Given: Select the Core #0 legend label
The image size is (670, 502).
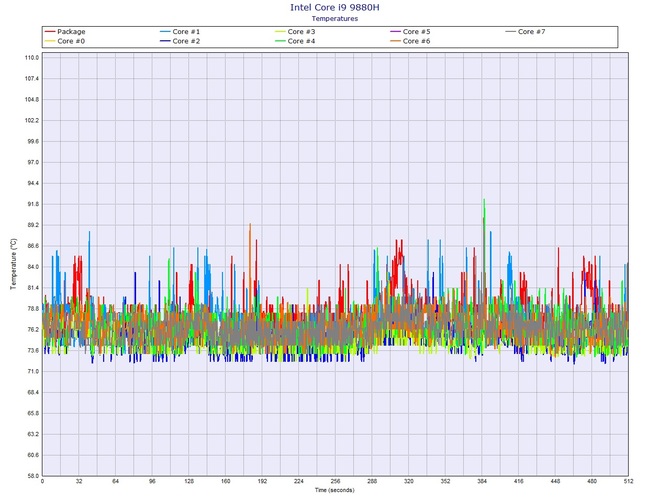Looking at the screenshot, I should (x=71, y=41).
